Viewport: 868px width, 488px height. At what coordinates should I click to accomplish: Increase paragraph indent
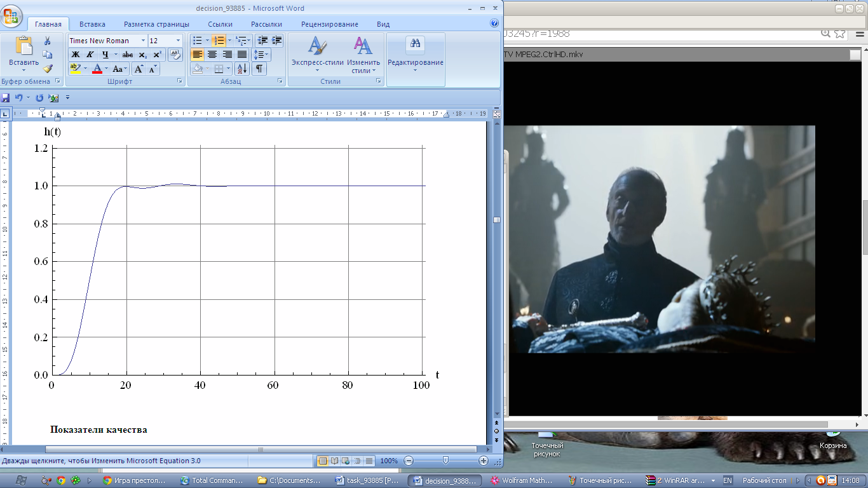click(276, 41)
